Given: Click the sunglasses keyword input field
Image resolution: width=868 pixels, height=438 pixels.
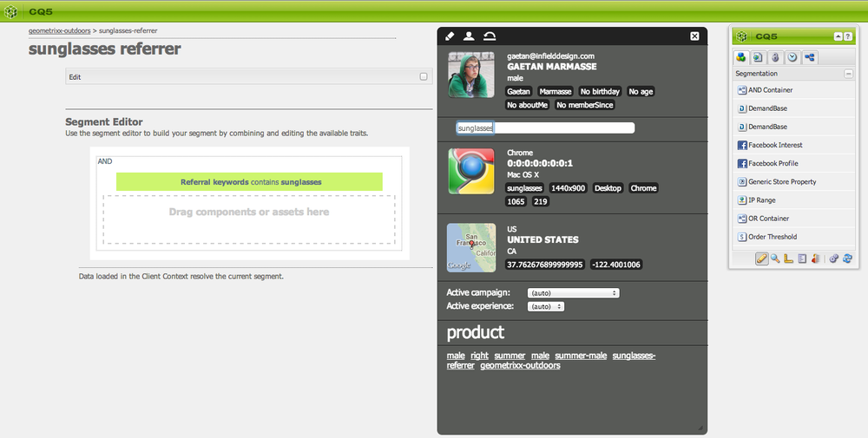Looking at the screenshot, I should tap(545, 127).
